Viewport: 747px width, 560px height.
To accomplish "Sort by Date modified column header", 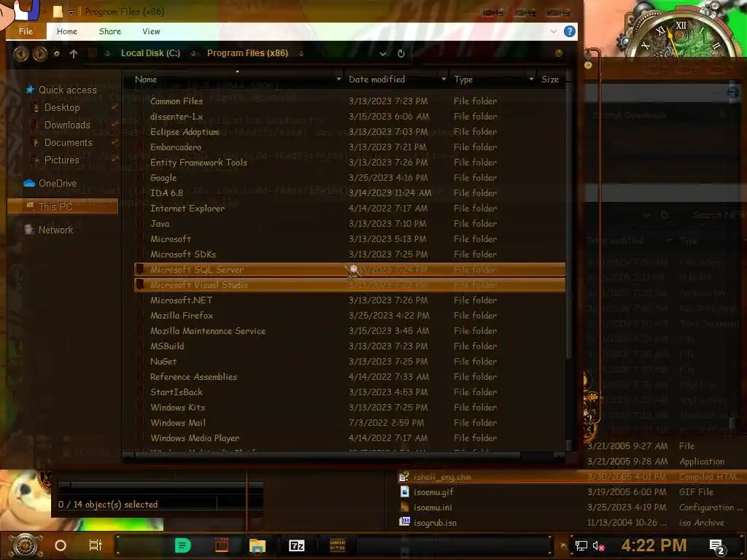I will (377, 79).
